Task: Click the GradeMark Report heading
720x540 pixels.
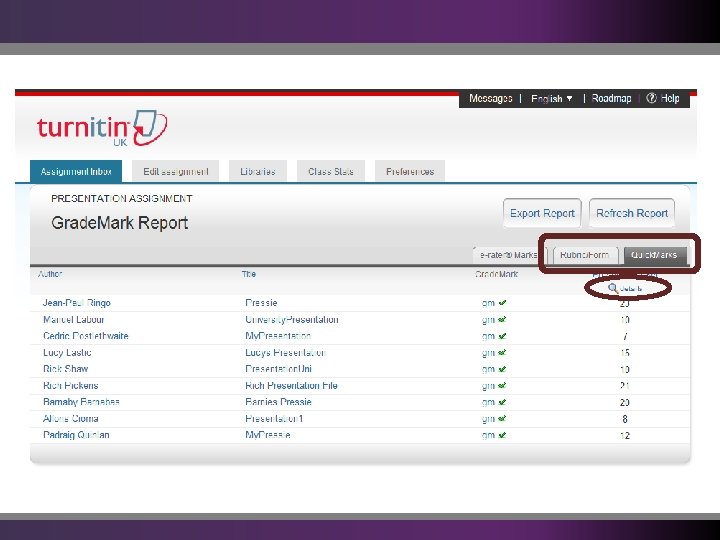Action: pos(119,223)
